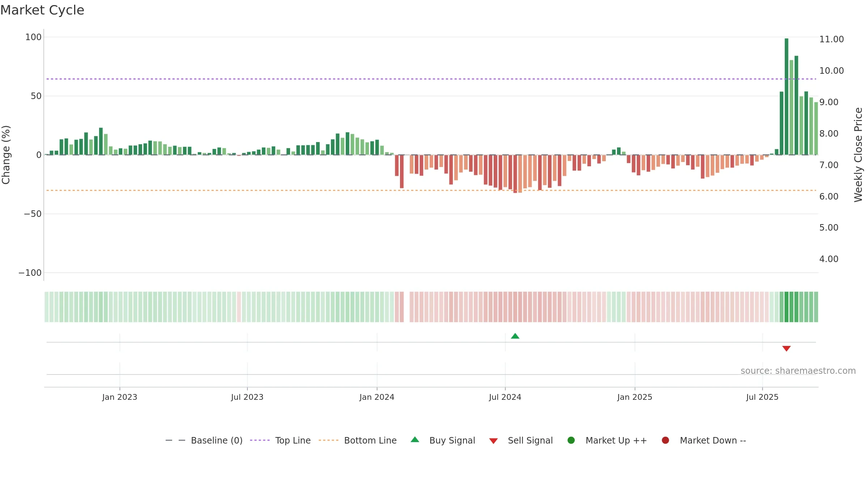Toggle the Top Line legend entry
Image resolution: width=868 pixels, height=488 pixels.
coord(280,440)
